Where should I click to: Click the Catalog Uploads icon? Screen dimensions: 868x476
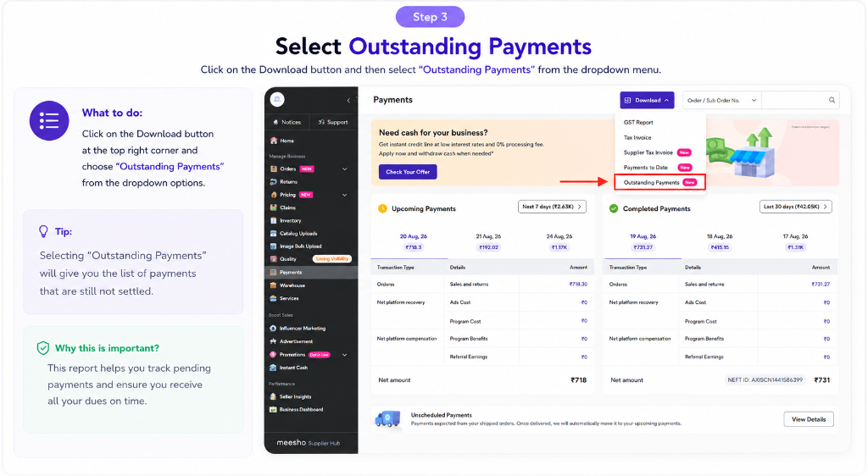(x=273, y=233)
